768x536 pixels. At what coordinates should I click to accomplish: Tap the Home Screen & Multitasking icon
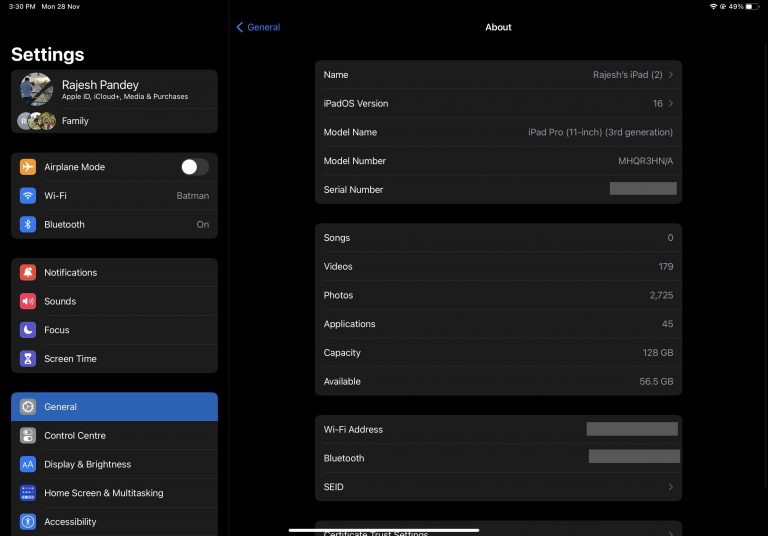tap(28, 493)
